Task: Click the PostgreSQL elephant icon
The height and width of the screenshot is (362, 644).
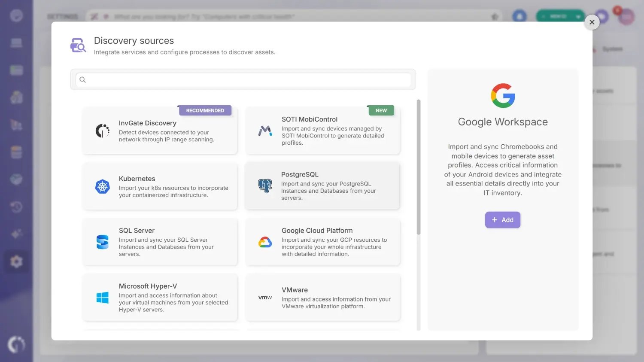Action: [x=265, y=186]
